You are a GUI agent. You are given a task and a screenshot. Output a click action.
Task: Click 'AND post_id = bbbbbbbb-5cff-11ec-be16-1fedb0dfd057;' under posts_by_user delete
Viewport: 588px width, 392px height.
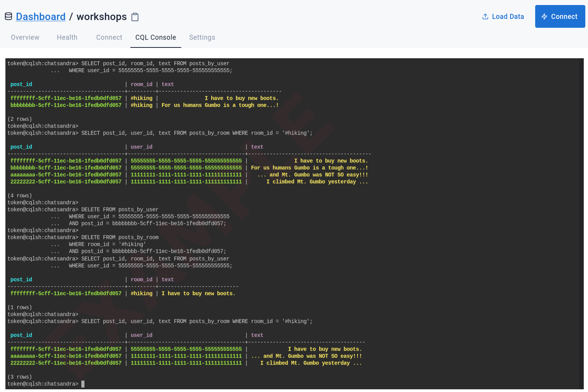click(148, 223)
